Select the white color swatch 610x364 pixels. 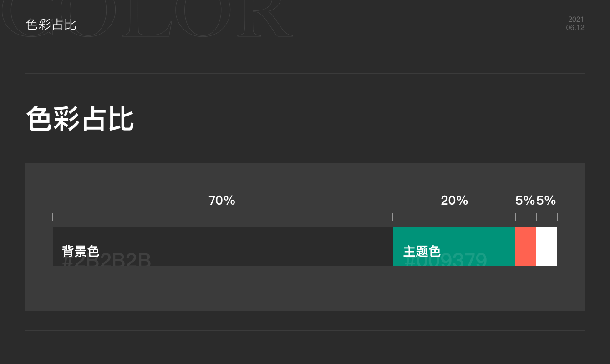tap(547, 246)
